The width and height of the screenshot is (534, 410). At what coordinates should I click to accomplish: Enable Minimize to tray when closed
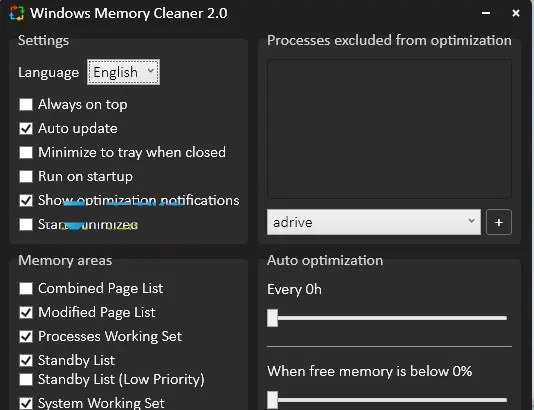pyautogui.click(x=26, y=153)
